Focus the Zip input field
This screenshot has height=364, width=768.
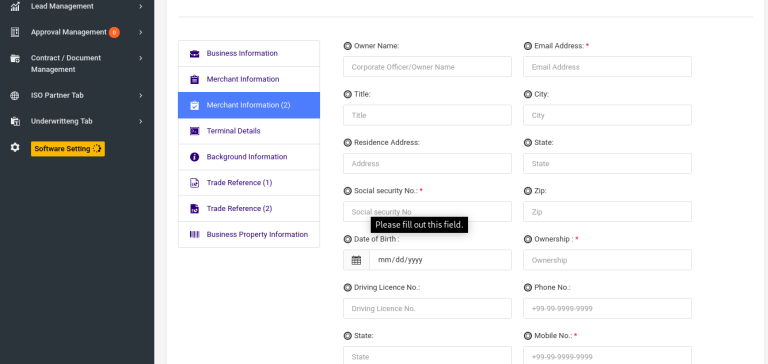tap(607, 212)
